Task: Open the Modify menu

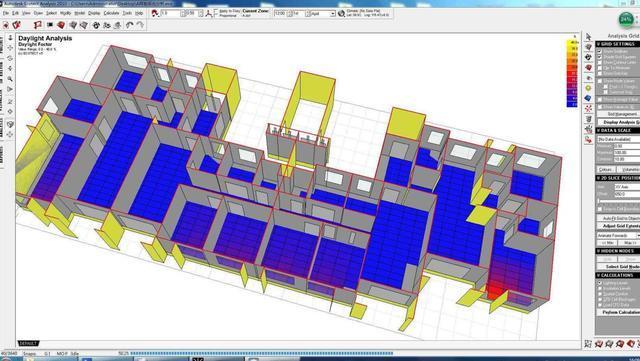Action: tap(65, 13)
